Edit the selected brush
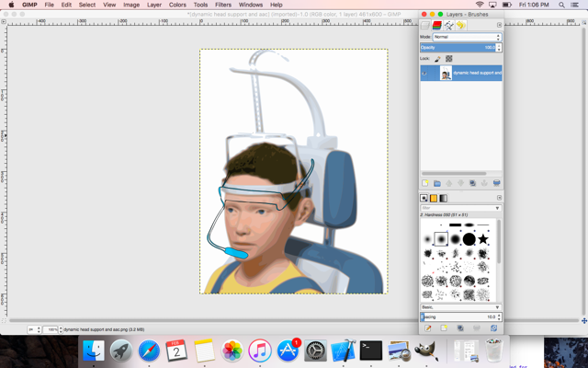588x368 pixels. click(427, 328)
